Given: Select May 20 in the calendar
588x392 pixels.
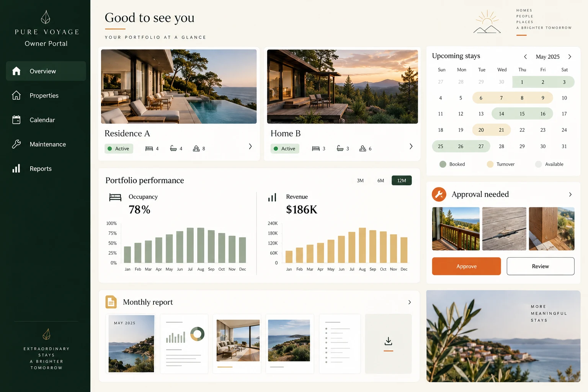Looking at the screenshot, I should coord(481,130).
